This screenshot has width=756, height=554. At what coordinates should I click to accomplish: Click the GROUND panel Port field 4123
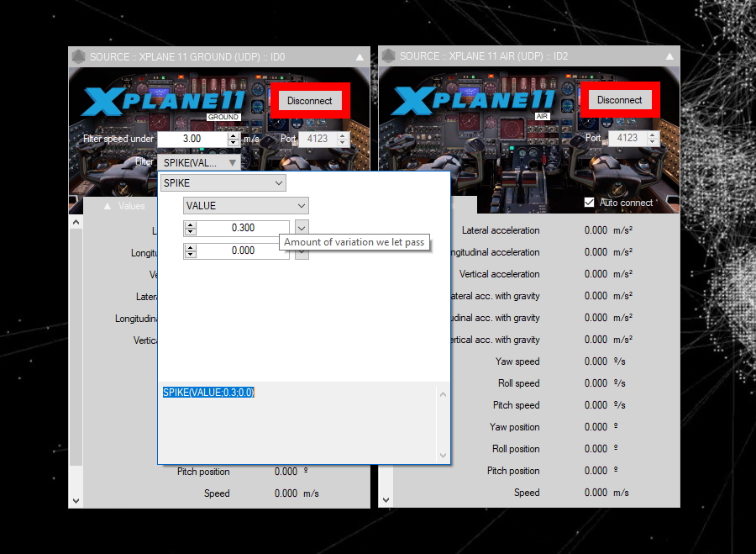(318, 139)
